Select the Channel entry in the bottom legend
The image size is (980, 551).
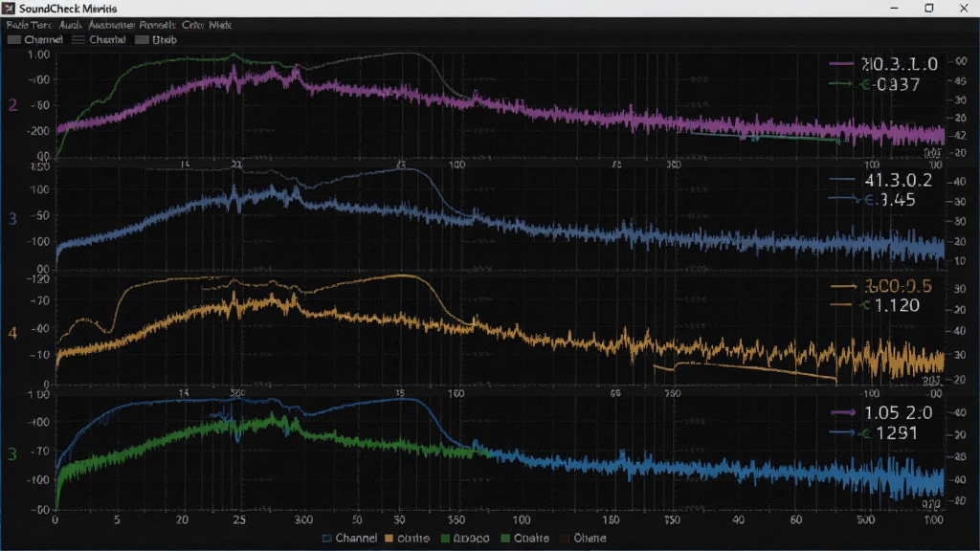tap(356, 538)
